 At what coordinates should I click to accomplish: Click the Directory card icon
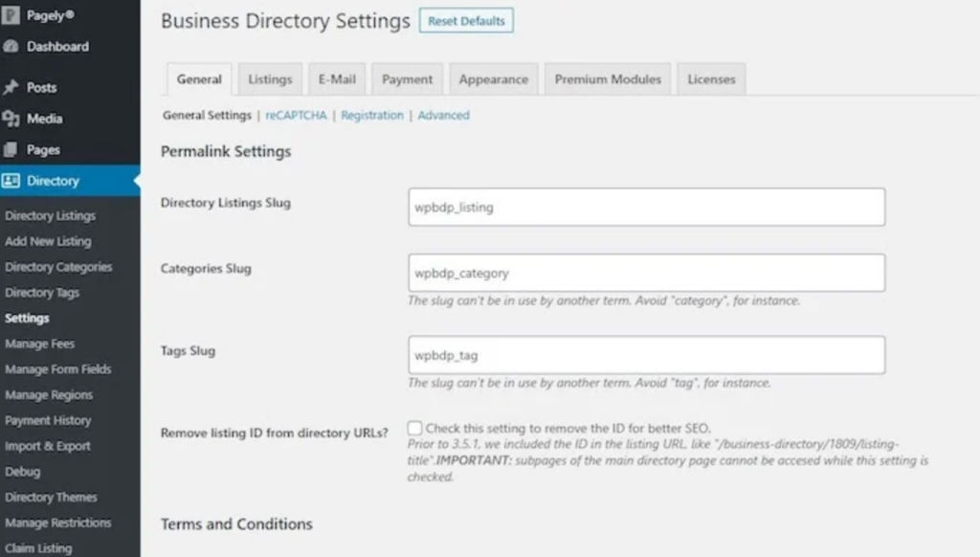(x=11, y=181)
